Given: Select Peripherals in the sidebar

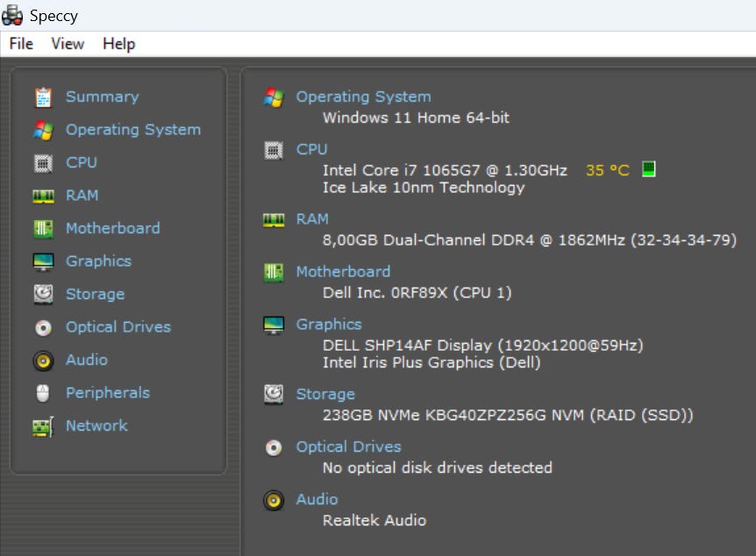Looking at the screenshot, I should click(108, 393).
